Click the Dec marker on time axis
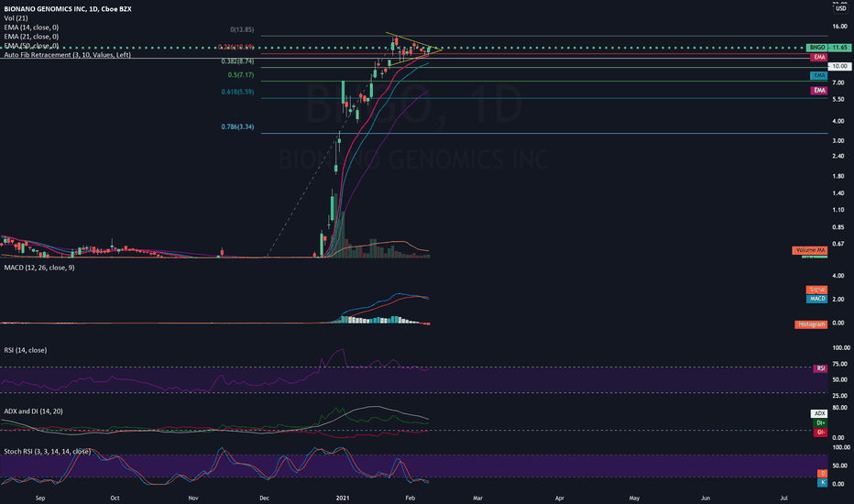Screen dimensions: 854x504 pyautogui.click(x=264, y=498)
